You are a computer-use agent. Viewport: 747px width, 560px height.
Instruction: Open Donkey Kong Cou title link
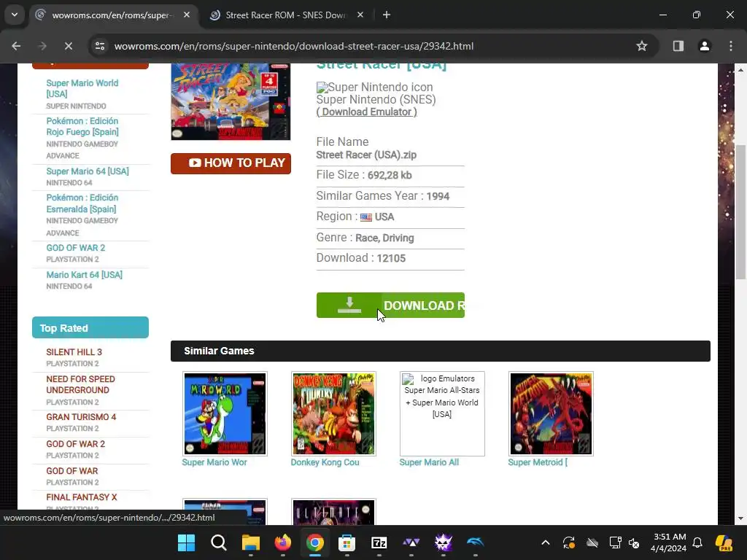325,462
